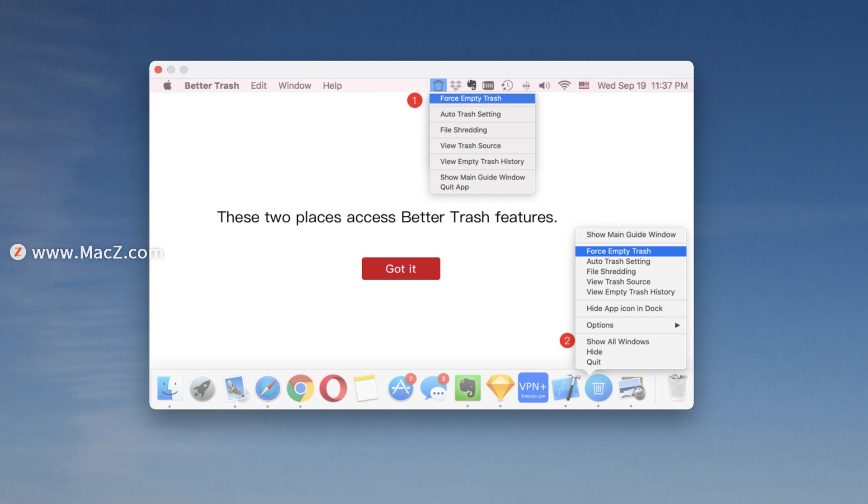868x504 pixels.
Task: Open Messages icon with badge 3
Action: click(x=434, y=388)
